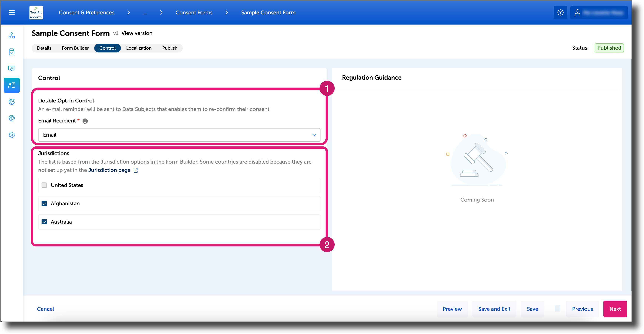Open the hamburger navigation menu

[x=12, y=12]
